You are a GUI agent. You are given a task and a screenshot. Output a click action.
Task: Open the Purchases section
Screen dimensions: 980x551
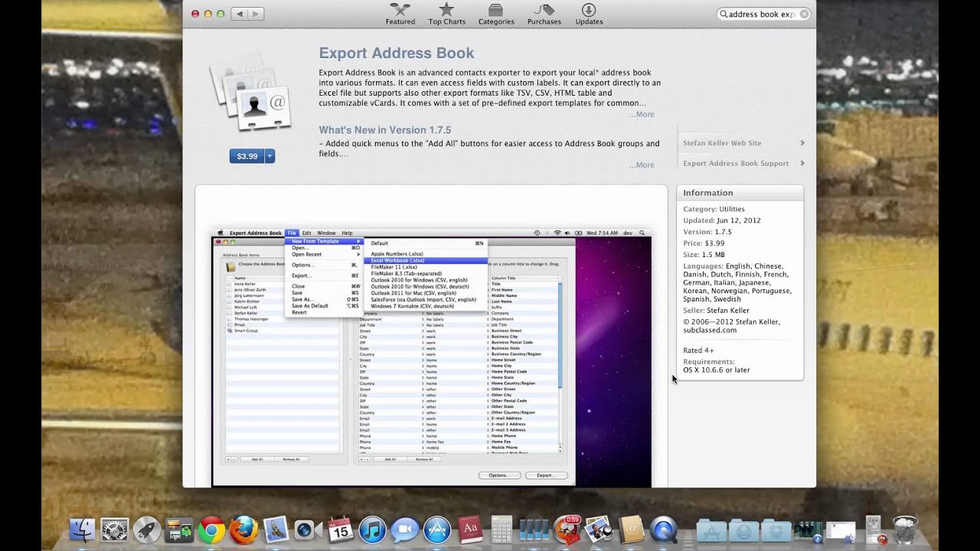[x=544, y=14]
